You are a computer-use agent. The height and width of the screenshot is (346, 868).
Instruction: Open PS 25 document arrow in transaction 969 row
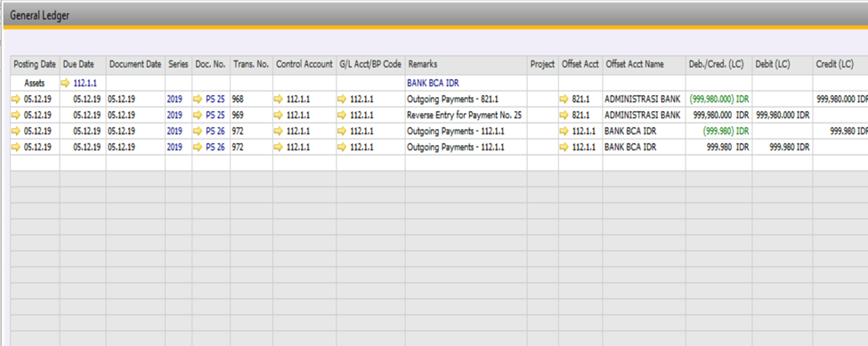point(198,116)
